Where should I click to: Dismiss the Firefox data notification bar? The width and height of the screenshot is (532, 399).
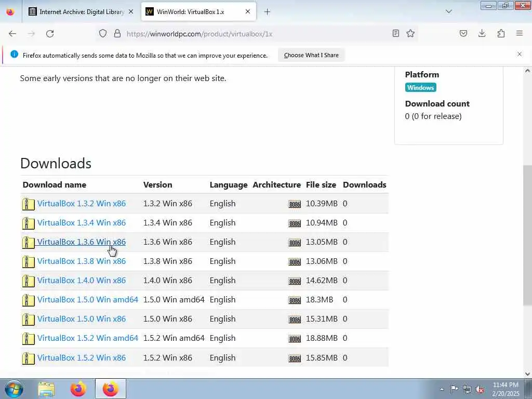click(x=520, y=54)
